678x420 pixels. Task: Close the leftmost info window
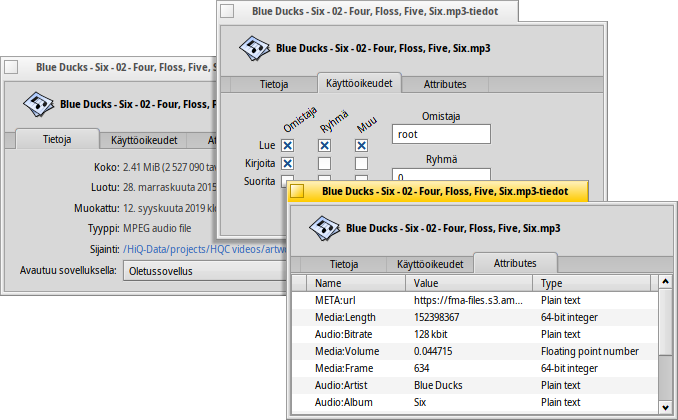tap(12, 67)
